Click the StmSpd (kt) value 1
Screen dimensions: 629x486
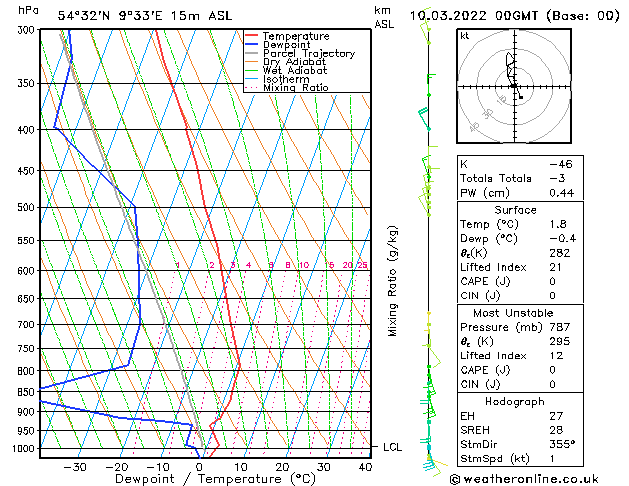pos(552,459)
